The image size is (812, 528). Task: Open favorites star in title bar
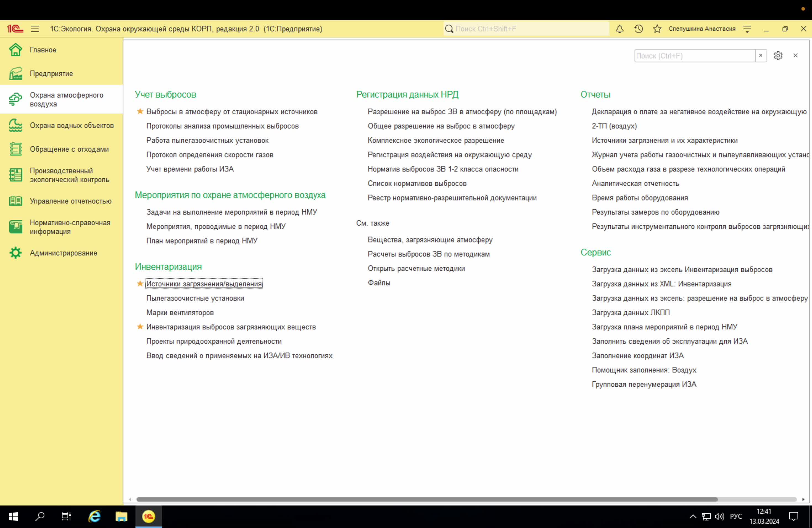[x=657, y=29]
